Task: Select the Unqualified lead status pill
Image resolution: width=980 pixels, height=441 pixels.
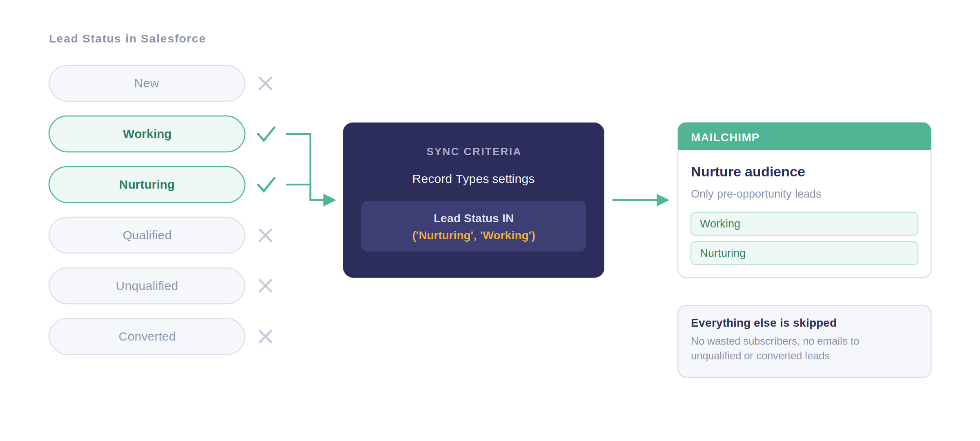Action: coord(147,286)
